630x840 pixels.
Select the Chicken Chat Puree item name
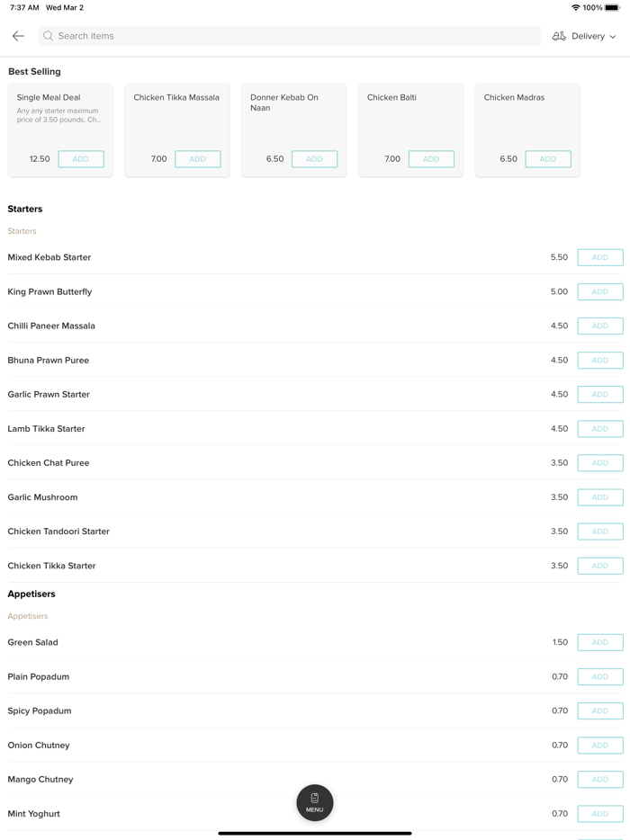tap(49, 463)
